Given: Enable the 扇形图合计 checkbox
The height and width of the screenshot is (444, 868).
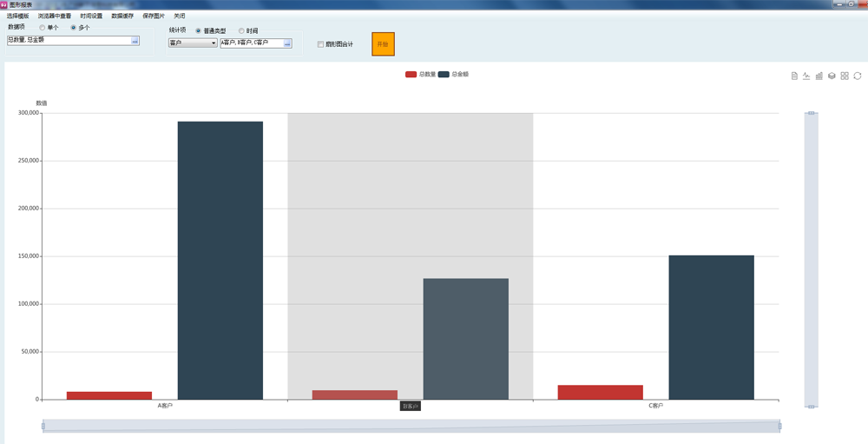Looking at the screenshot, I should pyautogui.click(x=320, y=44).
